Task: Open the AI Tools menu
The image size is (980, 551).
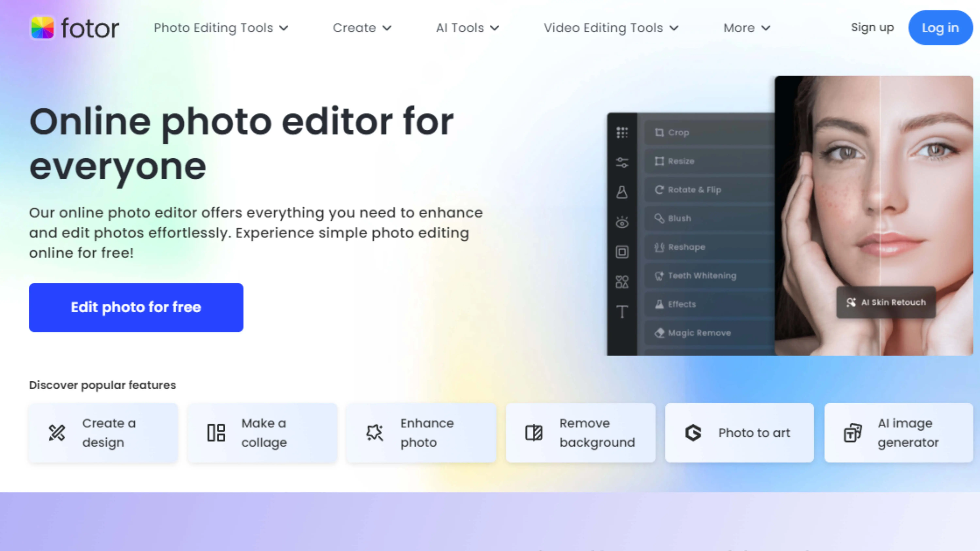Action: [468, 28]
